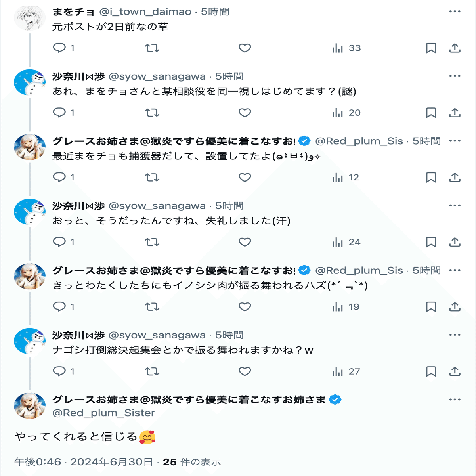The image size is (476, 476).
Task: Reply to まをチョ's post about 元ポスト
Action: point(59,48)
